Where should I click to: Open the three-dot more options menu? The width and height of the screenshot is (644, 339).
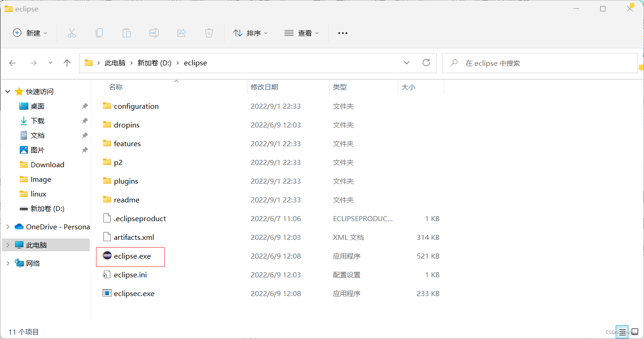pyautogui.click(x=343, y=33)
